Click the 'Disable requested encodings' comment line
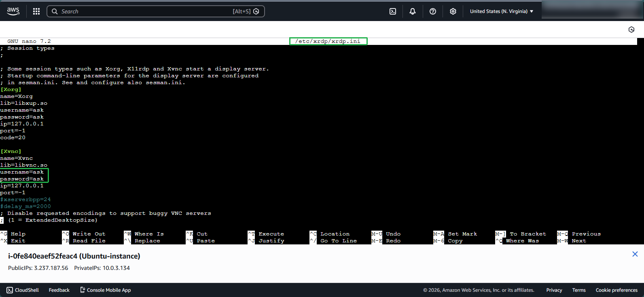644x297 pixels. point(106,213)
